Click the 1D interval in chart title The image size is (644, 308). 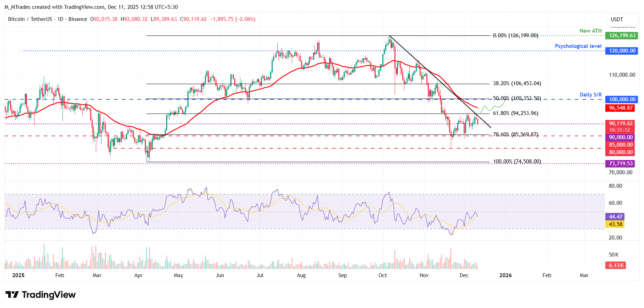[x=60, y=19]
